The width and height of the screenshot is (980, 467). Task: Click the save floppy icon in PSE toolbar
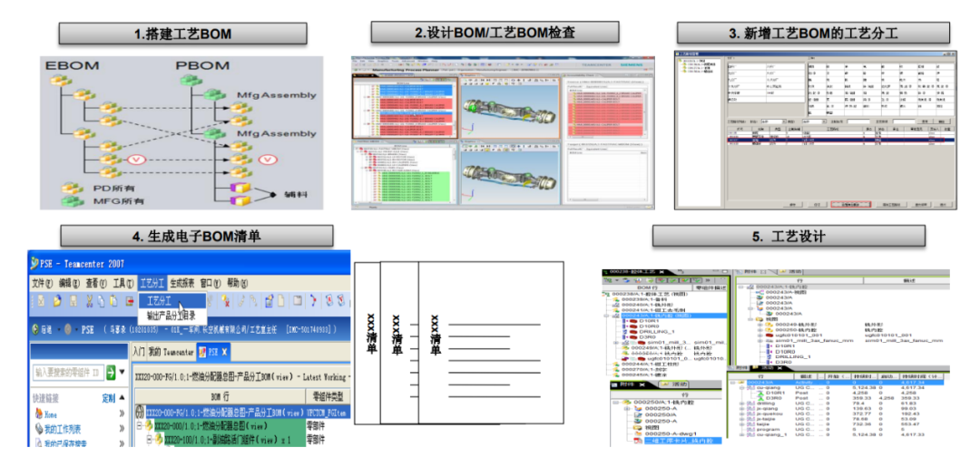click(x=73, y=301)
